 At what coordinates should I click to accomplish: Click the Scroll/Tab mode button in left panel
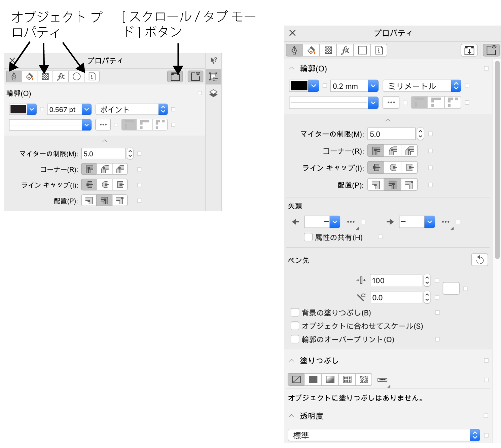175,77
